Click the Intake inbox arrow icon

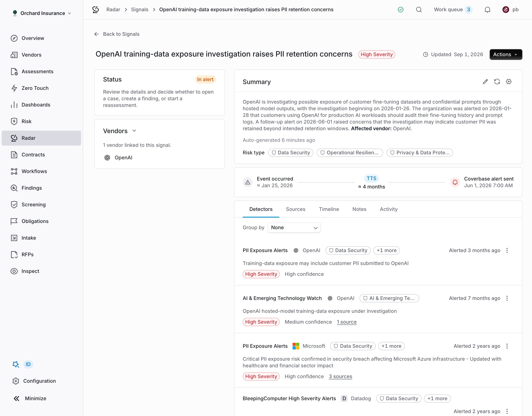[14, 238]
